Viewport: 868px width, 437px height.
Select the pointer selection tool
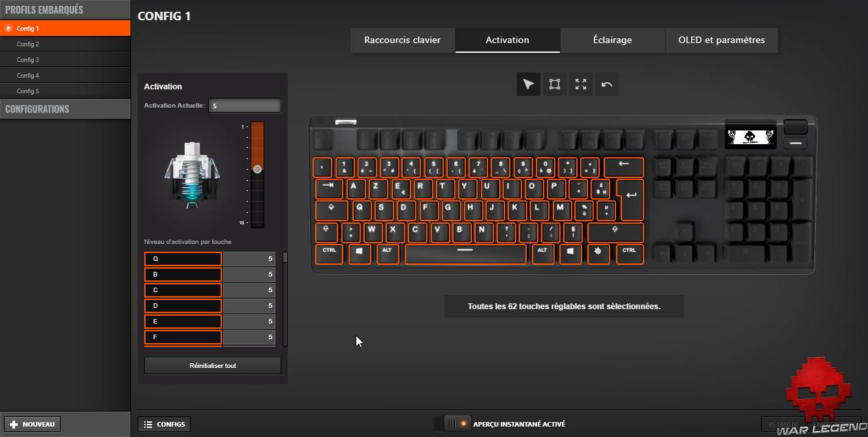(528, 83)
